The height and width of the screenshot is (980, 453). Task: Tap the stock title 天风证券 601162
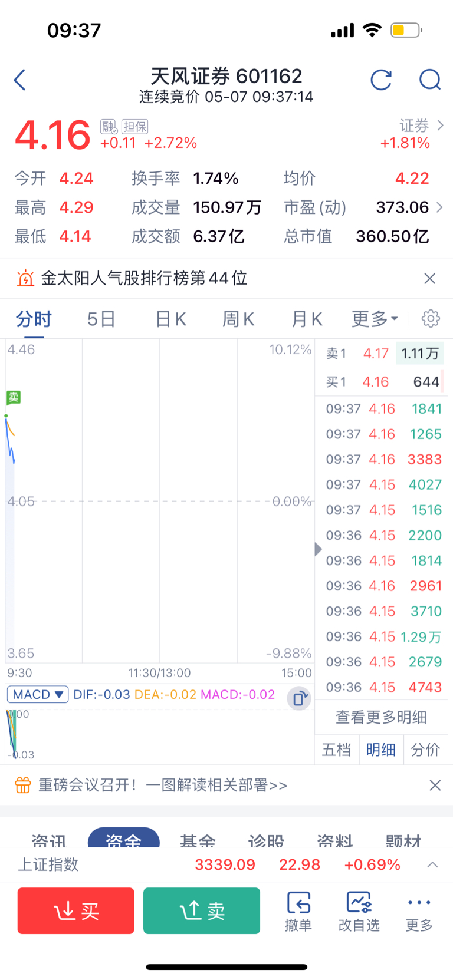coord(226,76)
